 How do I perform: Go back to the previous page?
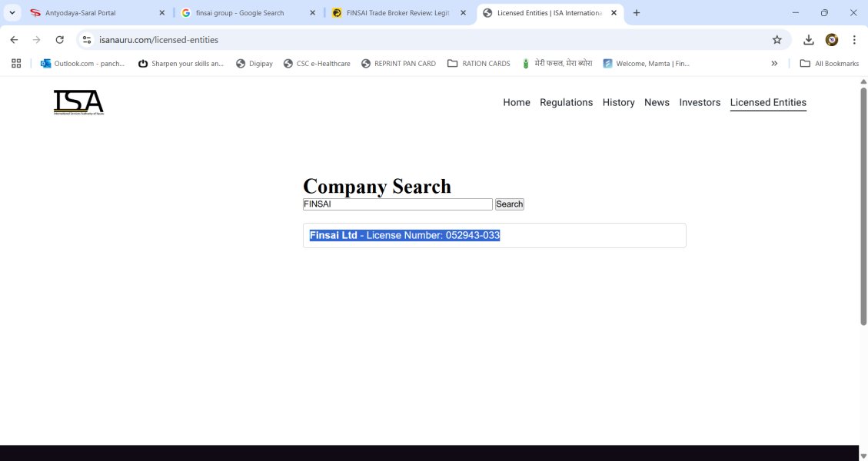pyautogui.click(x=15, y=40)
